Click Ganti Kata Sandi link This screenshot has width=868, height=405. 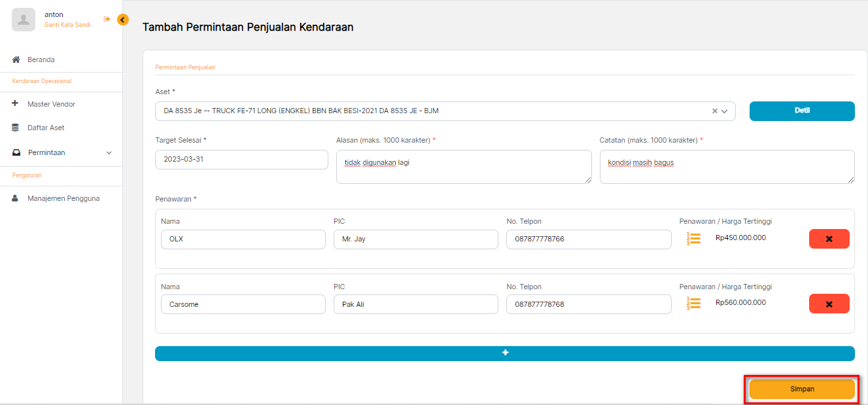[67, 25]
